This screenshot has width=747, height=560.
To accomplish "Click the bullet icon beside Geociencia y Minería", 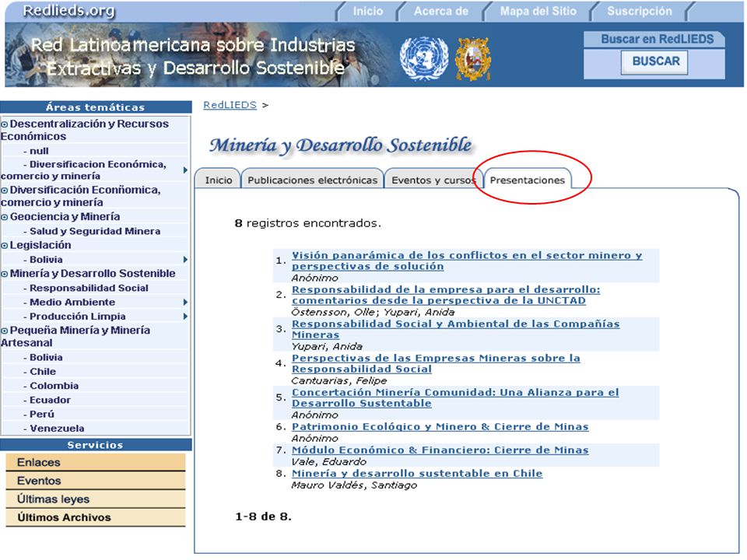I will coord(5,218).
